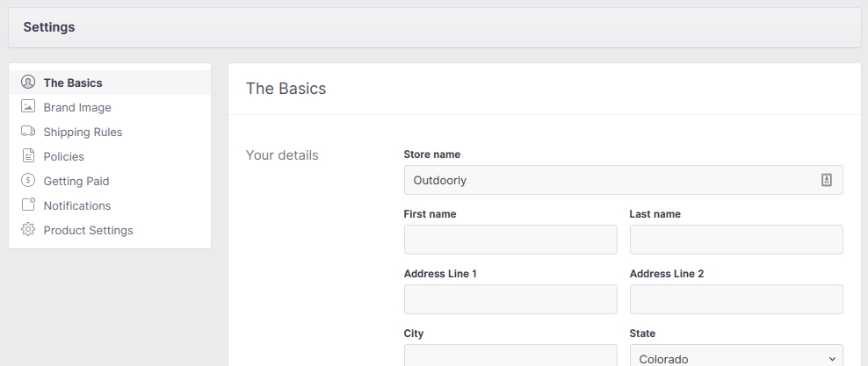This screenshot has height=366, width=868.
Task: Click into the First name field
Action: [510, 240]
